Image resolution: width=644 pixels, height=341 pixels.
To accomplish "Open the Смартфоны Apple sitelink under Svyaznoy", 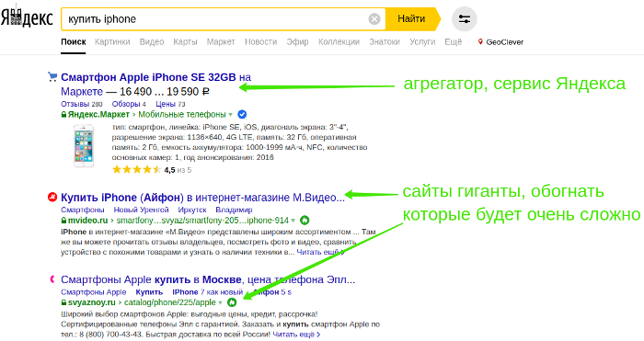I will tap(93, 292).
